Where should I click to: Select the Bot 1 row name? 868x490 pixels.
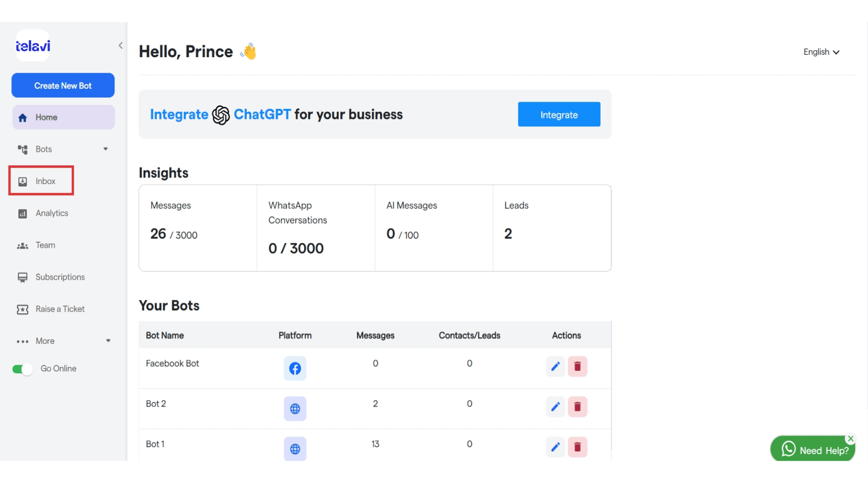pos(155,444)
